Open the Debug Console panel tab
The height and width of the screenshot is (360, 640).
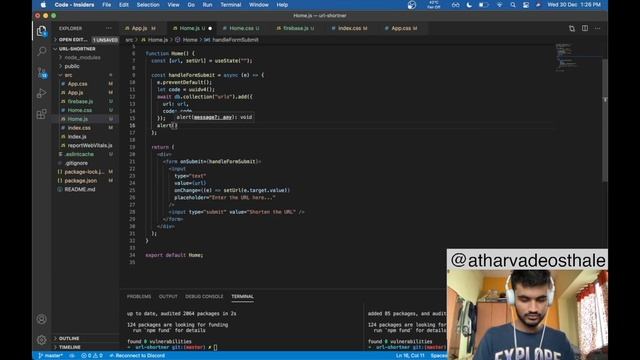coord(204,297)
